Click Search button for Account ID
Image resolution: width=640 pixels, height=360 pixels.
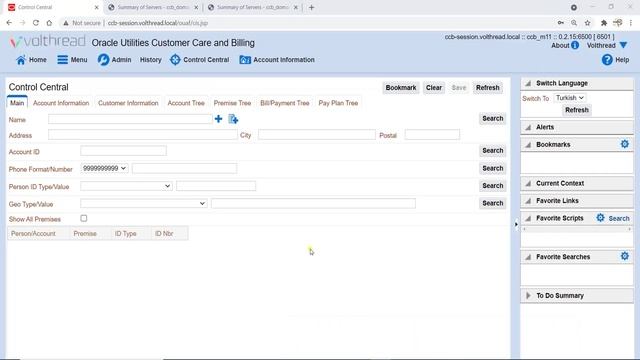point(493,151)
